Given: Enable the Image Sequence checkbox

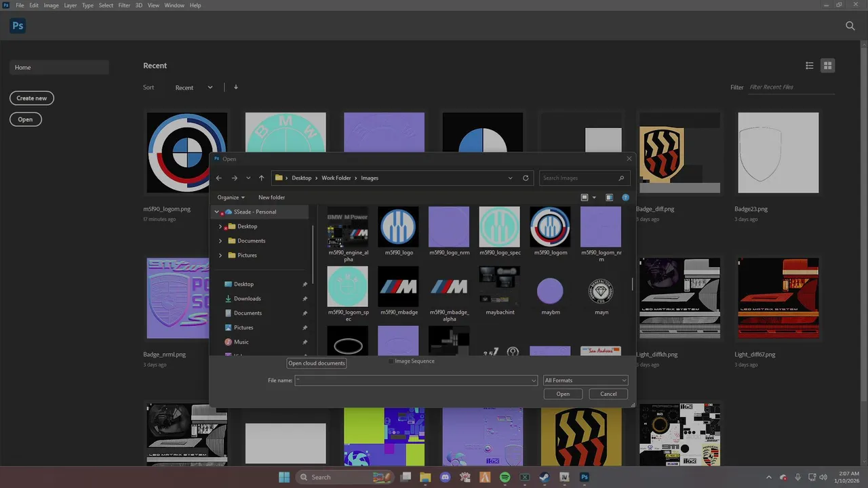Looking at the screenshot, I should click(x=391, y=361).
